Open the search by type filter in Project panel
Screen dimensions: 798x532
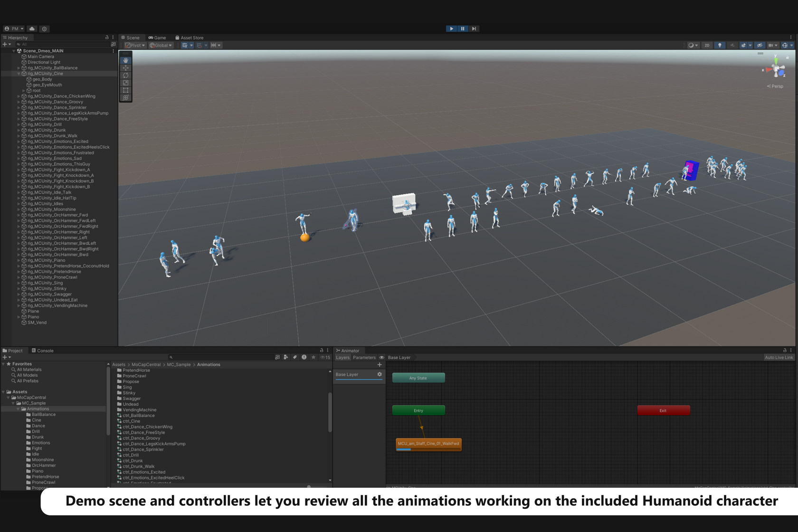(285, 357)
